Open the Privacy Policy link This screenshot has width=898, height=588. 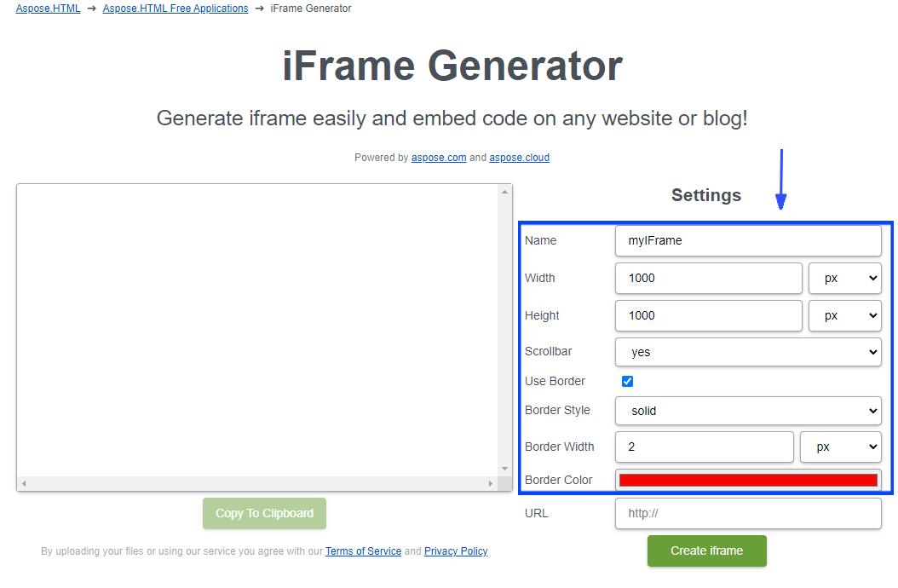456,551
